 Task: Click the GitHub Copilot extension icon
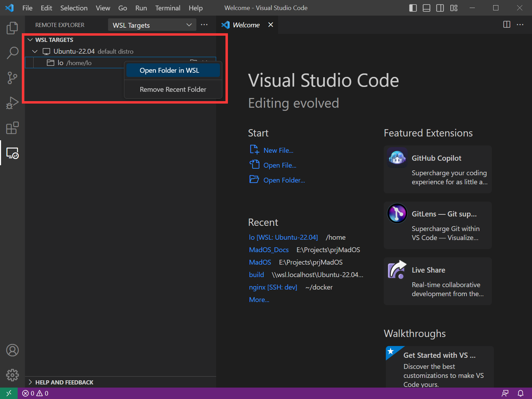tap(397, 158)
